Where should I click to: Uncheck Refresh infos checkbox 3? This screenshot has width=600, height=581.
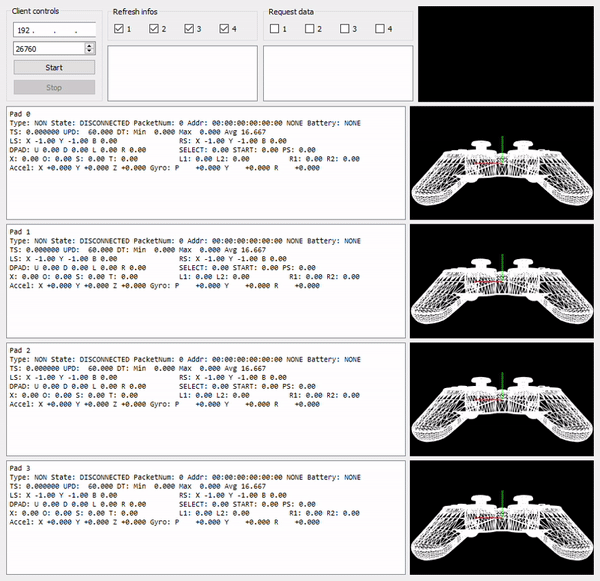[x=189, y=28]
